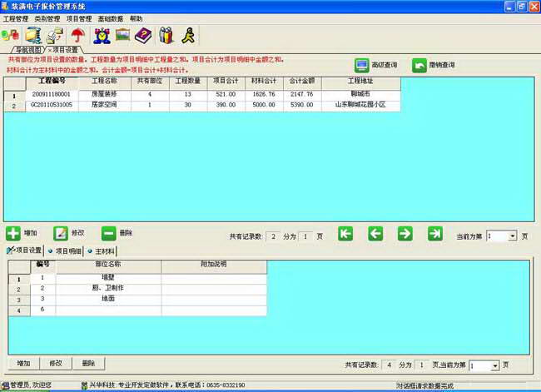Viewport: 541px width, 392px height.
Task: Close the 项目设置 tab with the × mark
Action: 50,51
